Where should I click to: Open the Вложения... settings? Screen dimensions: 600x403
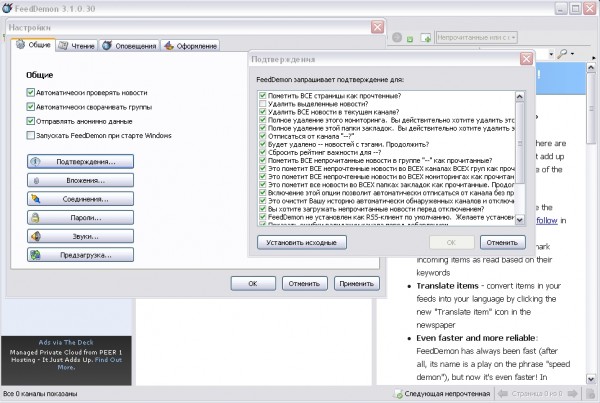[80, 180]
